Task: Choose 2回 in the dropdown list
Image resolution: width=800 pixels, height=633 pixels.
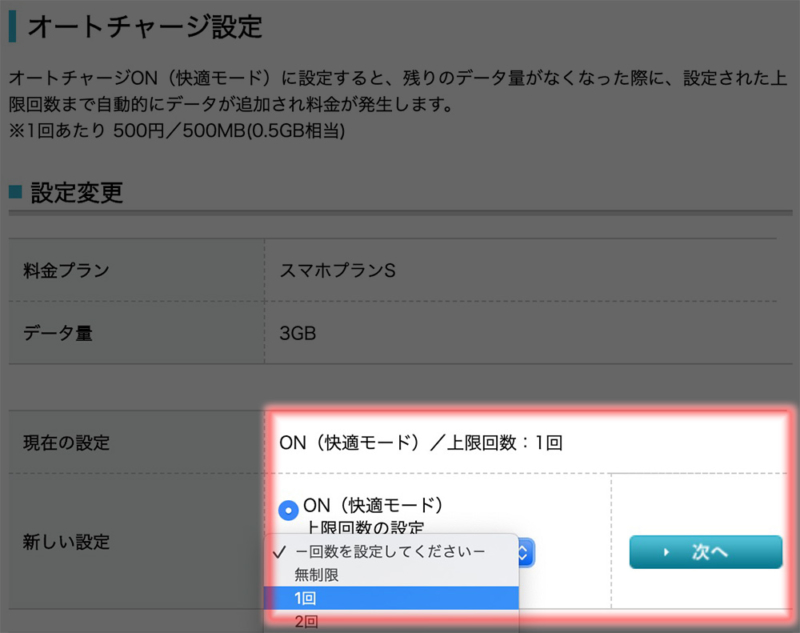Action: coord(391,621)
